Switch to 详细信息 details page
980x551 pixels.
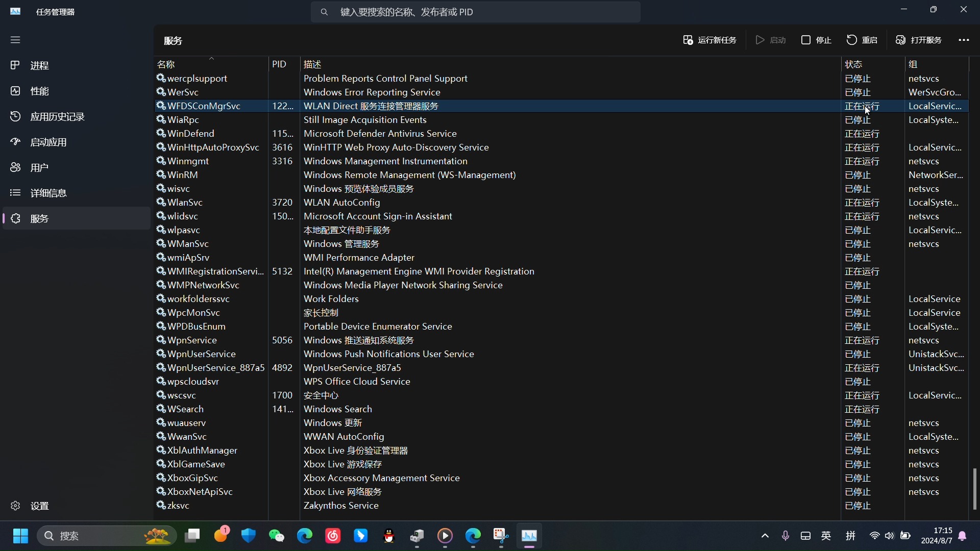(x=77, y=193)
